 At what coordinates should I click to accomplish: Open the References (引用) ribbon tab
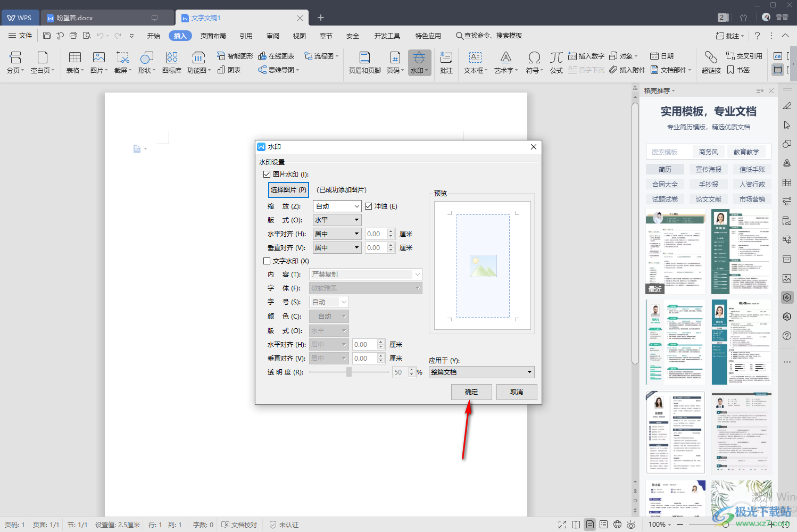point(246,36)
